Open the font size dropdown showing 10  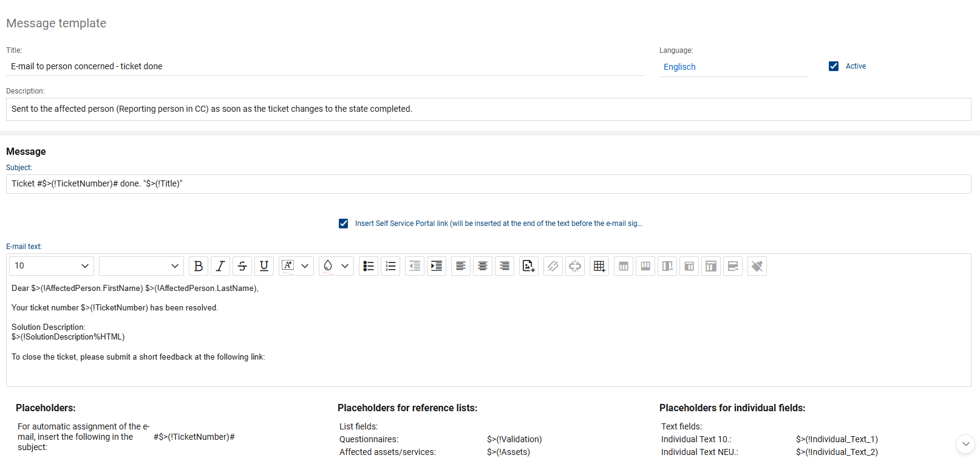pyautogui.click(x=52, y=266)
